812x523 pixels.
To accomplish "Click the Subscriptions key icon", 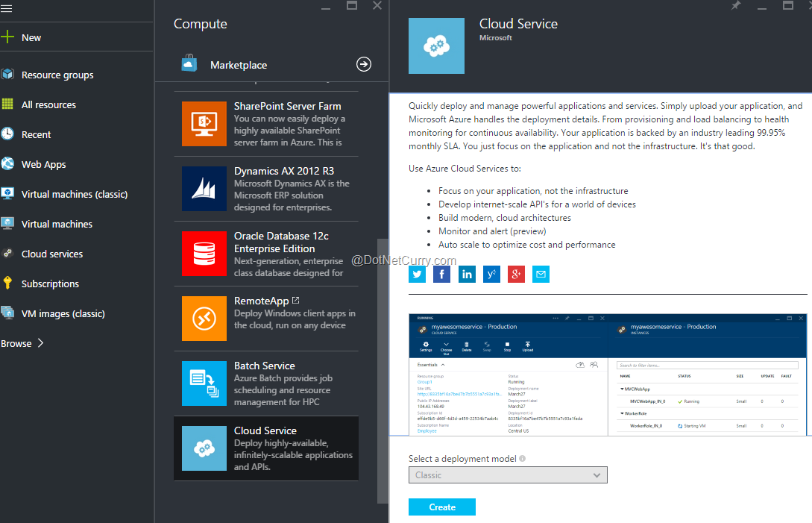I will point(7,283).
